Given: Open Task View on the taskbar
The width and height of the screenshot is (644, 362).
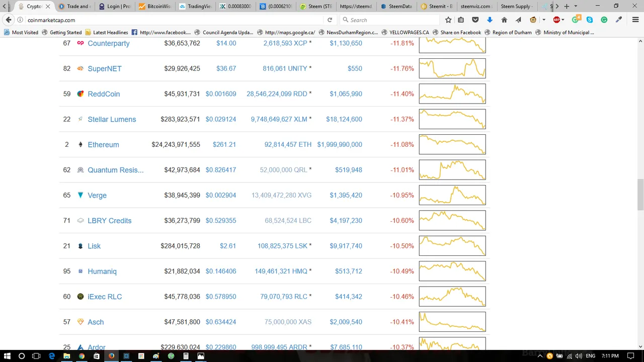Looking at the screenshot, I should click(36, 356).
